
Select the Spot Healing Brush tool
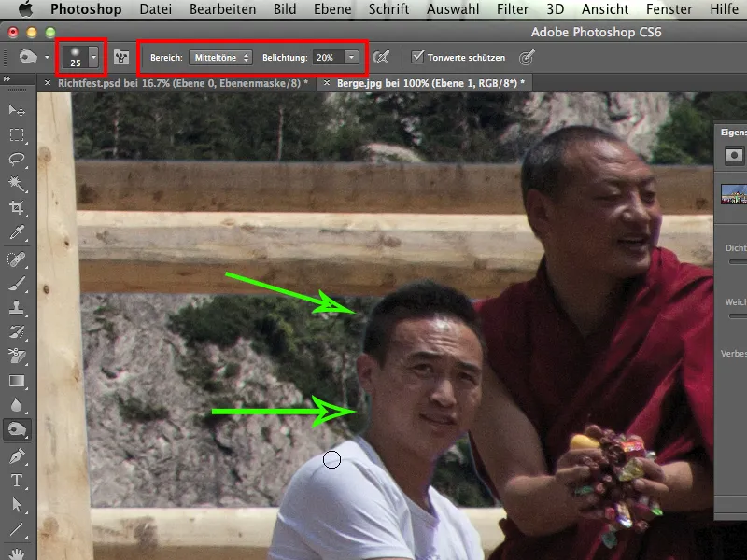click(17, 259)
